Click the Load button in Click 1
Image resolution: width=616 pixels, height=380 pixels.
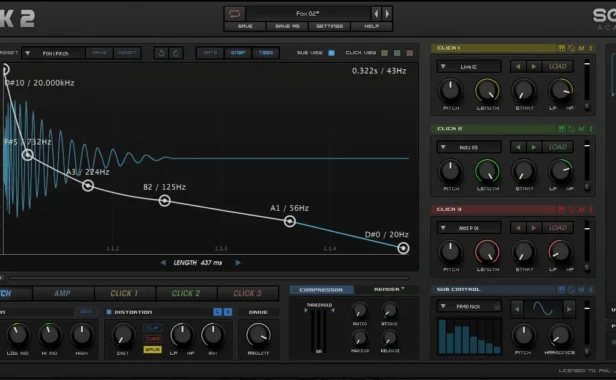[x=557, y=66]
